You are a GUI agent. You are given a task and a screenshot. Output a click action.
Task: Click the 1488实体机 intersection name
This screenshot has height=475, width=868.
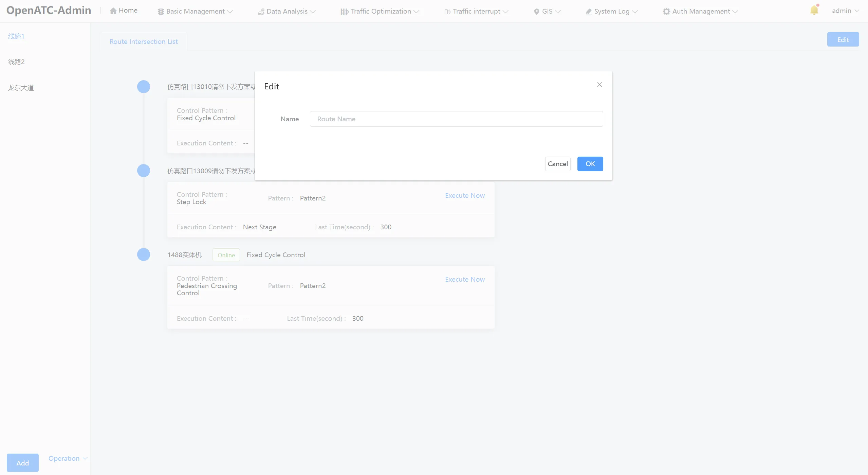[x=184, y=255]
